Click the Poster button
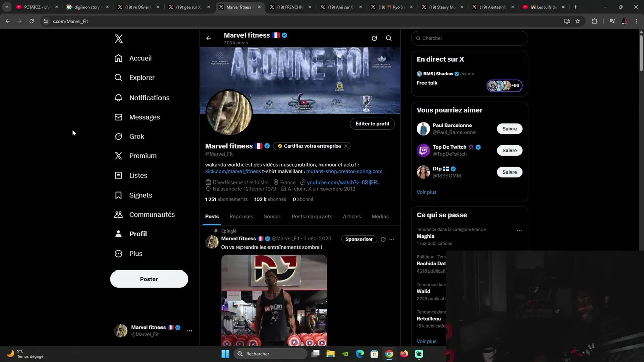644x362 pixels. pos(149,279)
